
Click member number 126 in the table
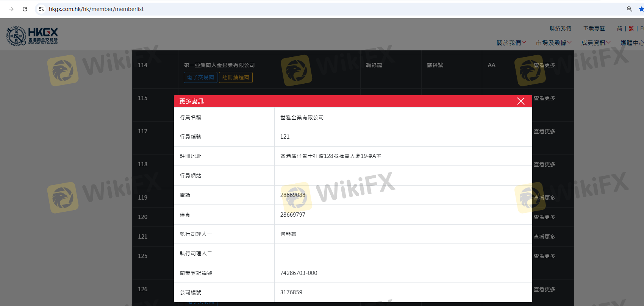(143, 289)
